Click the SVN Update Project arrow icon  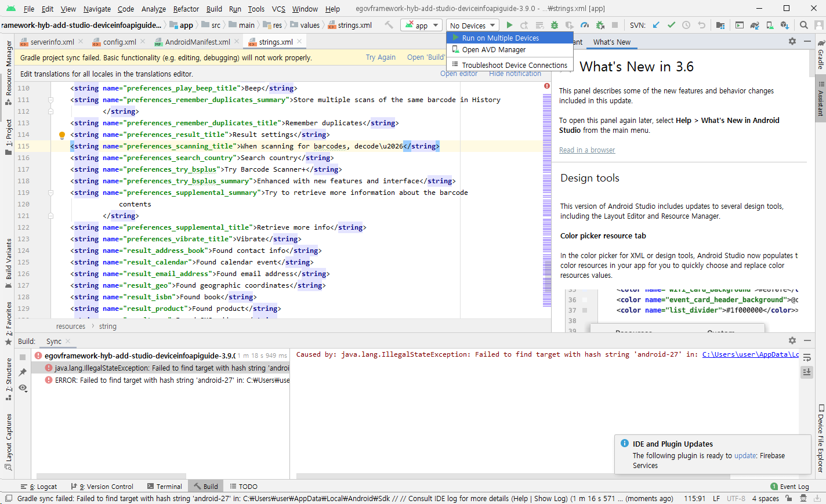(x=656, y=25)
